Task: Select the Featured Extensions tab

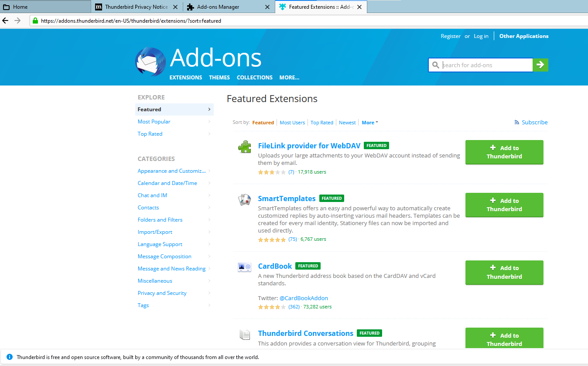Action: pyautogui.click(x=321, y=7)
